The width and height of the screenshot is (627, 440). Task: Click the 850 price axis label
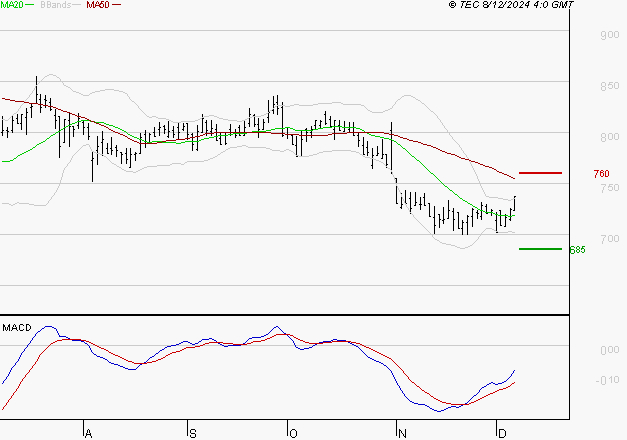(x=607, y=86)
